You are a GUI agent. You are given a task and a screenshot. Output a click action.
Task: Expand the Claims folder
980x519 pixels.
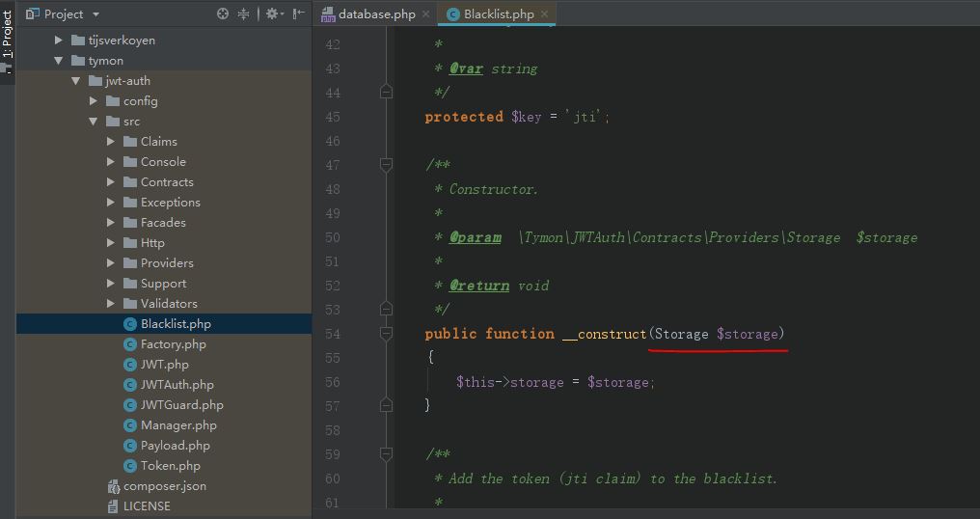[x=111, y=141]
